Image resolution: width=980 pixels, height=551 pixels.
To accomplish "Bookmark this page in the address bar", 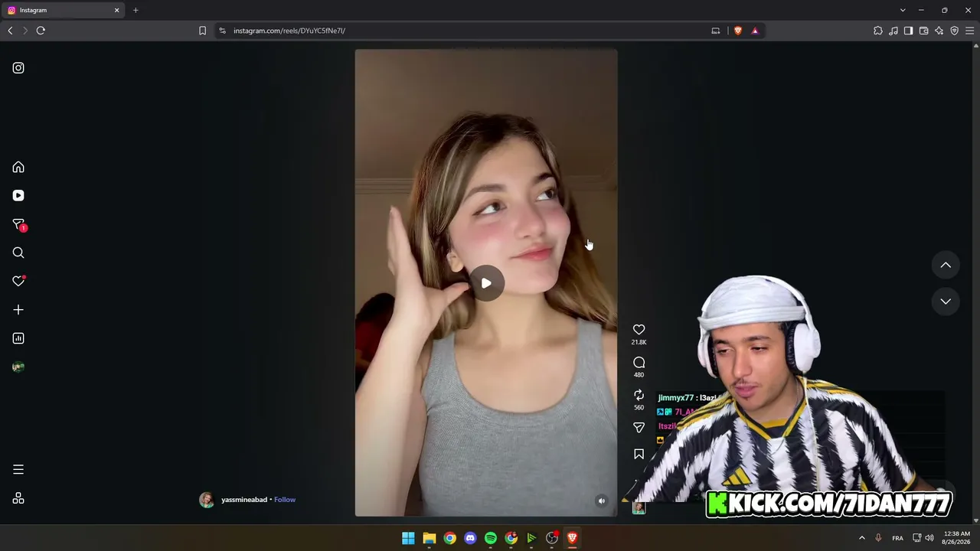I will point(202,31).
